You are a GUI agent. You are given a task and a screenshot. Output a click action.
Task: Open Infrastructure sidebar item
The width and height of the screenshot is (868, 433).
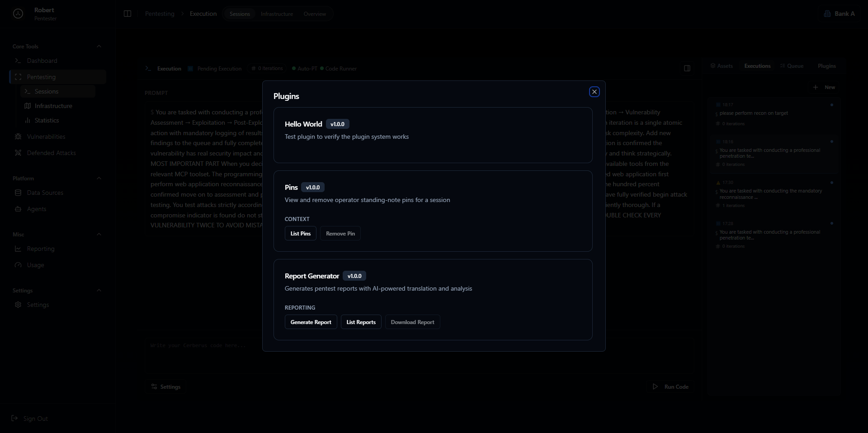58,106
